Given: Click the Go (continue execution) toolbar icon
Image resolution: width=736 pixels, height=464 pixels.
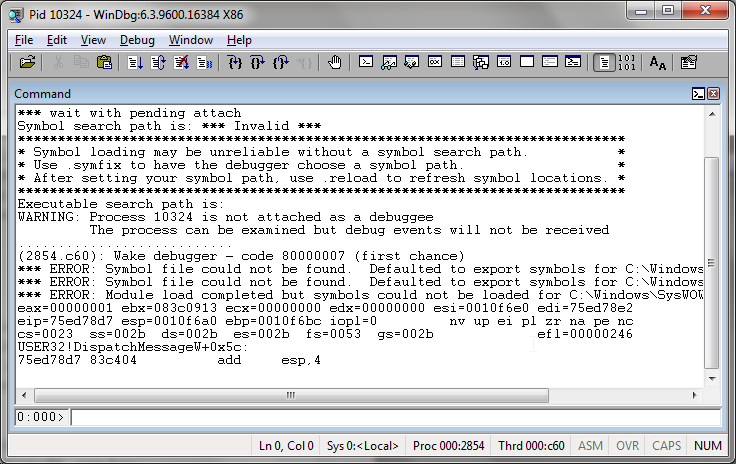Looking at the screenshot, I should [x=135, y=62].
